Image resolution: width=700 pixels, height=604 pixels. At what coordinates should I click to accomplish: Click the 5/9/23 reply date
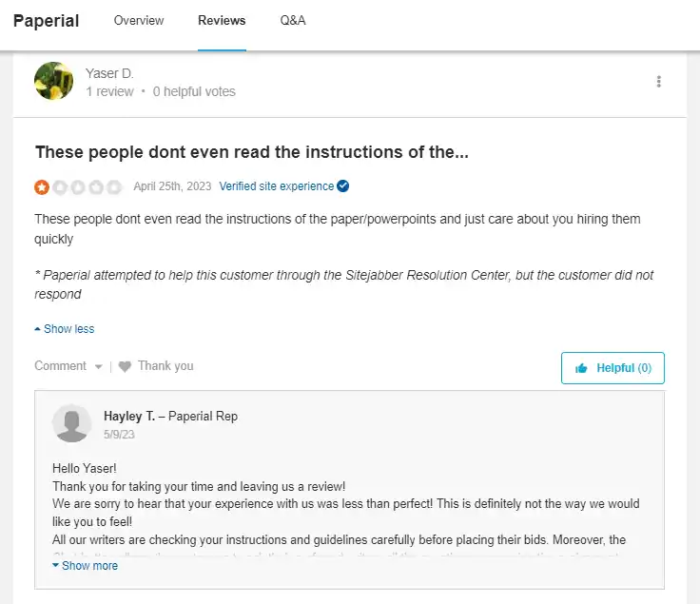coord(119,435)
